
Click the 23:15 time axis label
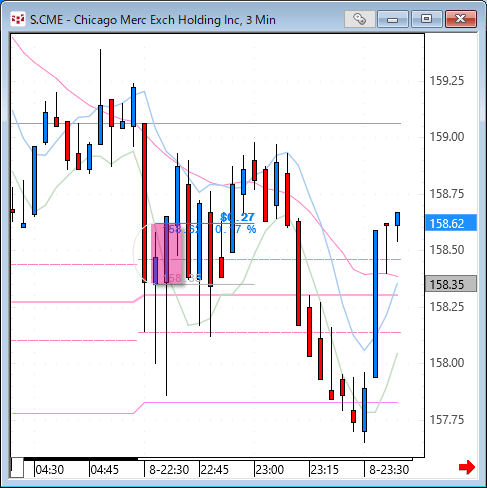[325, 470]
